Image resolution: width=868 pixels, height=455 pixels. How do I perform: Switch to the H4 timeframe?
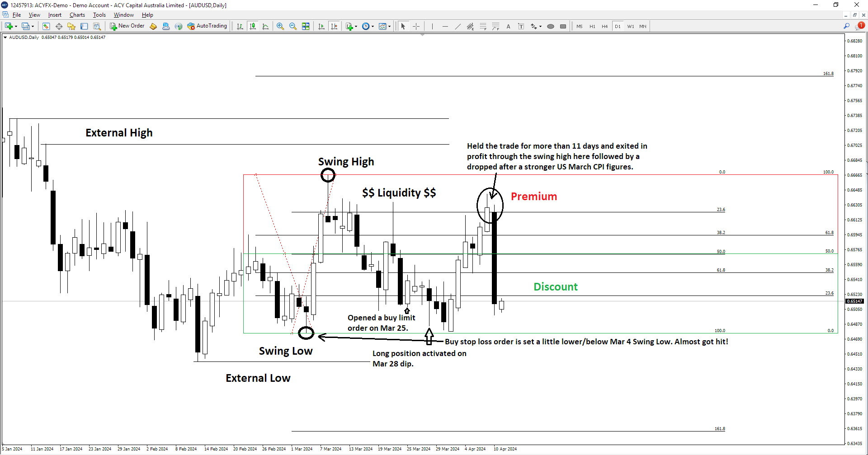[x=604, y=26]
